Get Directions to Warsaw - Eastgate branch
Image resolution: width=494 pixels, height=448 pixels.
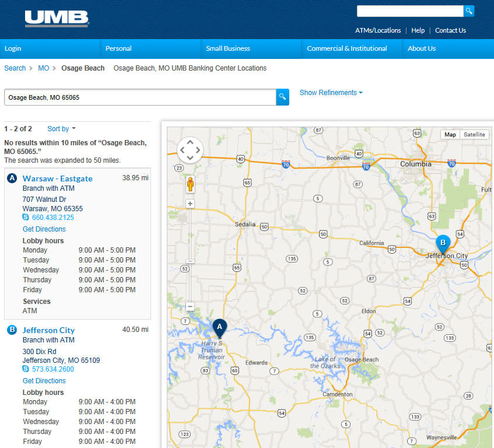coord(44,229)
